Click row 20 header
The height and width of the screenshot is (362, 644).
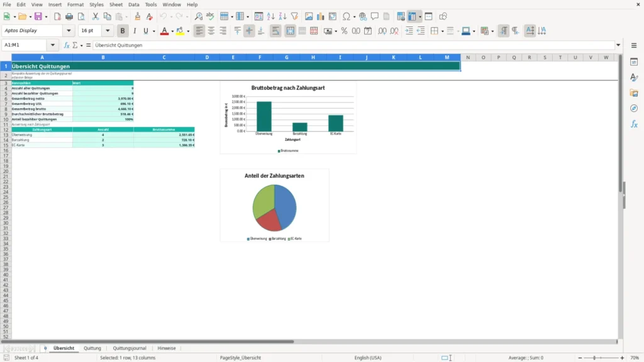coord(6,171)
